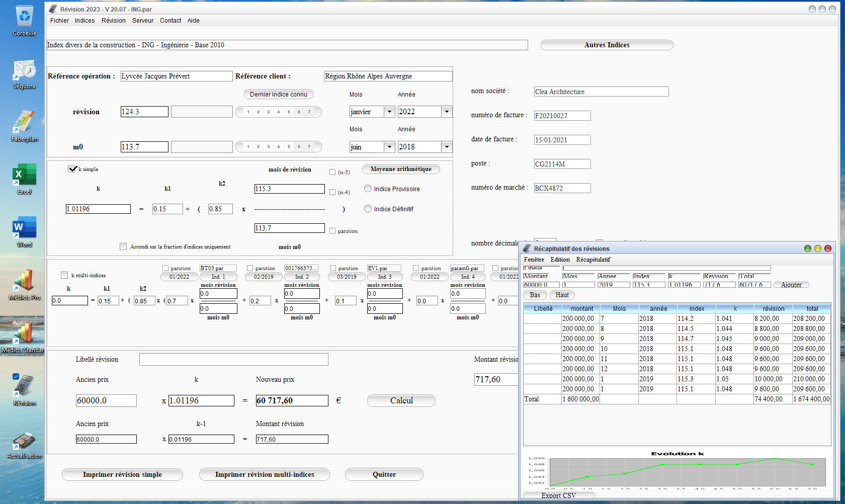Enable the k multi-indices checkbox

pos(64,275)
